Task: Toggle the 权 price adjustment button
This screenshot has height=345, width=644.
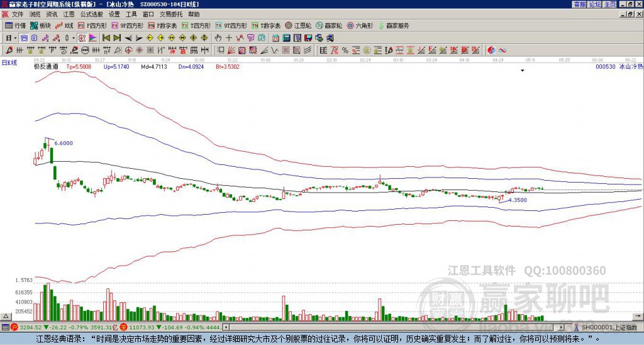Action: (x=82, y=38)
